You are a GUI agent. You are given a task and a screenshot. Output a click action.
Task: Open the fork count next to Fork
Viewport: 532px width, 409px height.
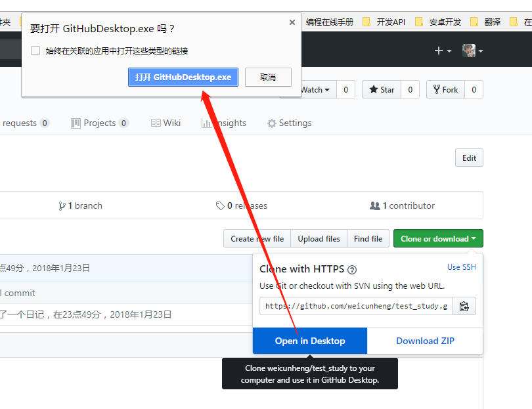click(x=474, y=90)
